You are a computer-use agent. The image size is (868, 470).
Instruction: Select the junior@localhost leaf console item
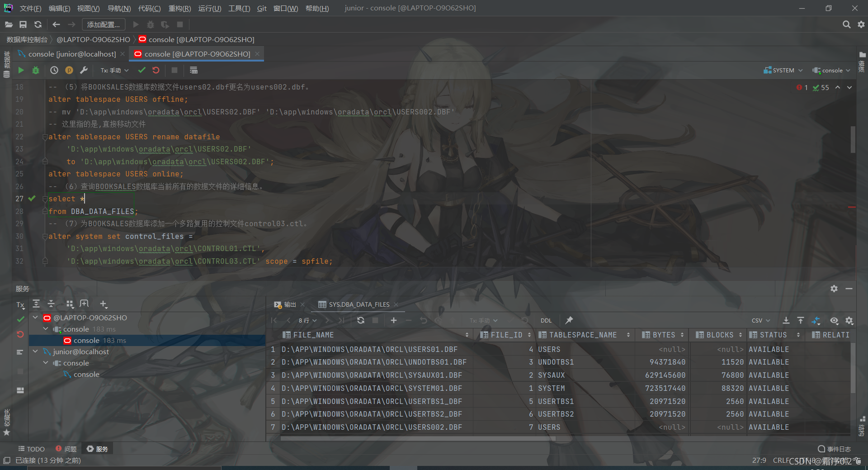point(86,374)
